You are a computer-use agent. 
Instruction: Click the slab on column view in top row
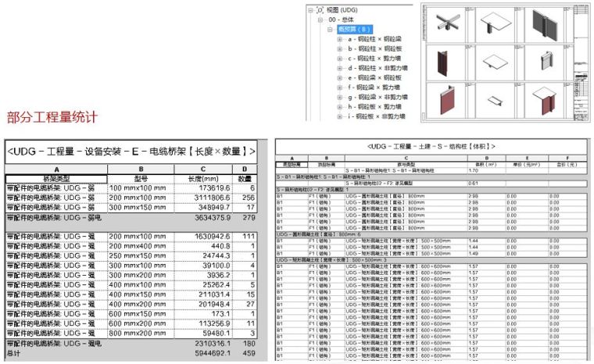pyautogui.click(x=495, y=23)
